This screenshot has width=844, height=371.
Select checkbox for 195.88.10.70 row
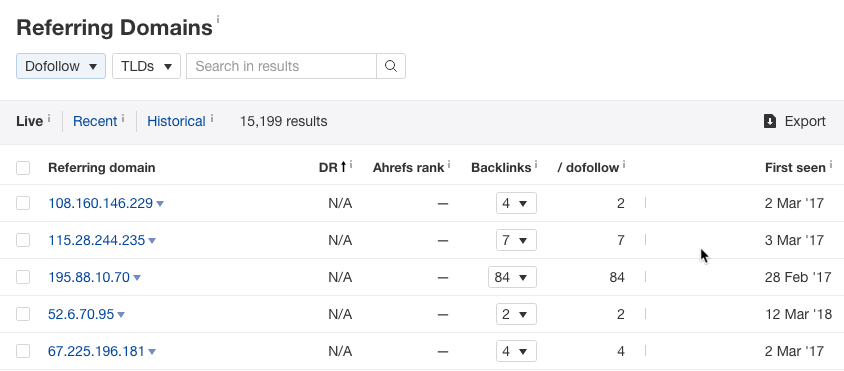coord(23,277)
